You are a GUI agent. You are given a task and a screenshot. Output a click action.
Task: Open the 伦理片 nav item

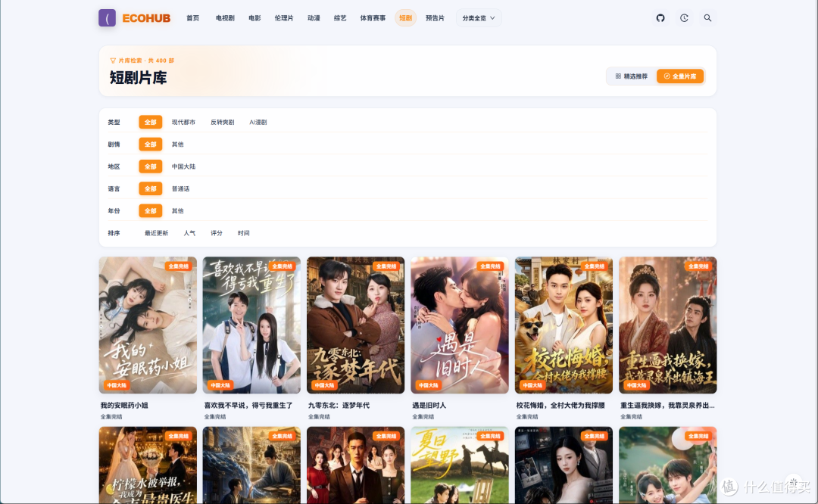point(284,17)
